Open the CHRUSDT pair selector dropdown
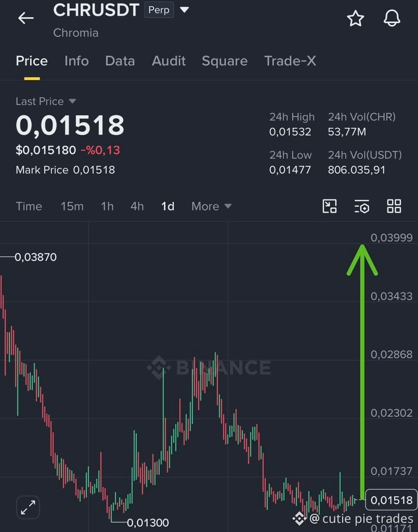Screen dimensions: 418x532 [x=185, y=10]
